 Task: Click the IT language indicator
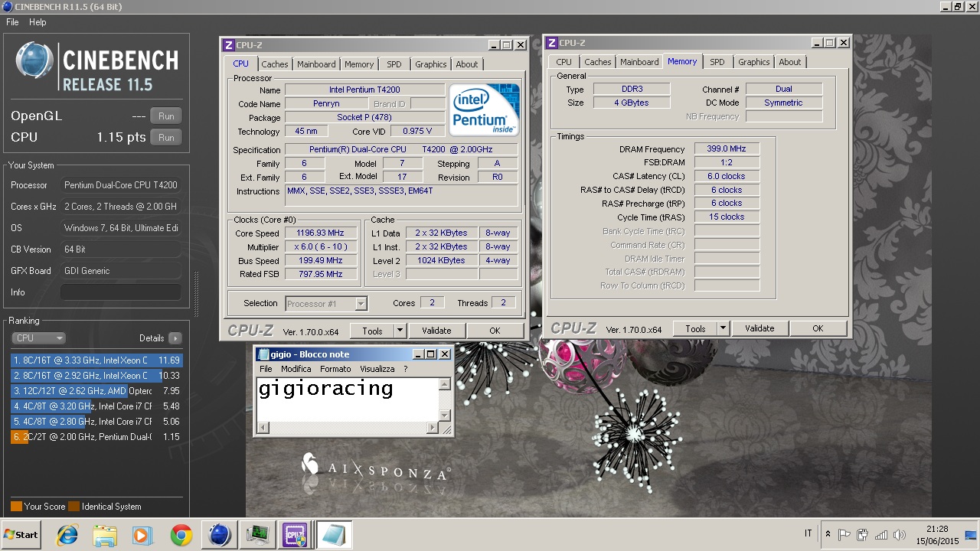pyautogui.click(x=808, y=533)
